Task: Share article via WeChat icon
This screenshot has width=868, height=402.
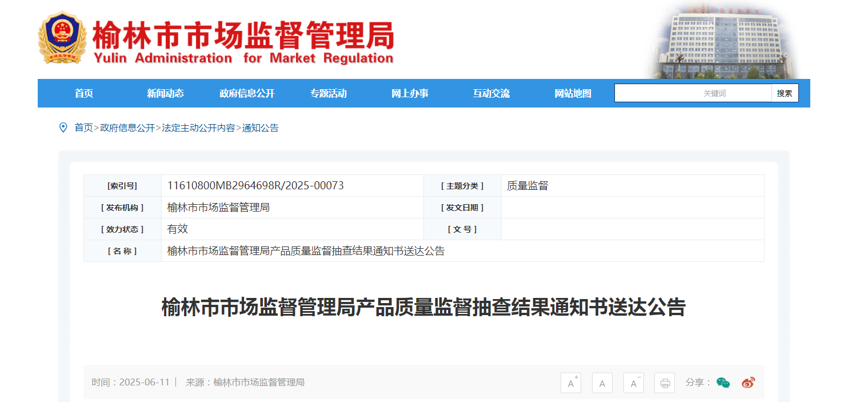Action: [x=723, y=383]
